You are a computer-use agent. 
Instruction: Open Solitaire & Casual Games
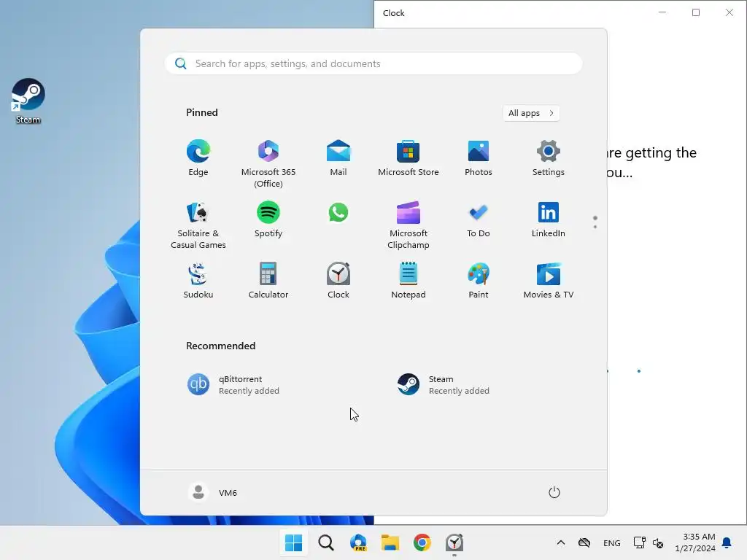pyautogui.click(x=198, y=225)
